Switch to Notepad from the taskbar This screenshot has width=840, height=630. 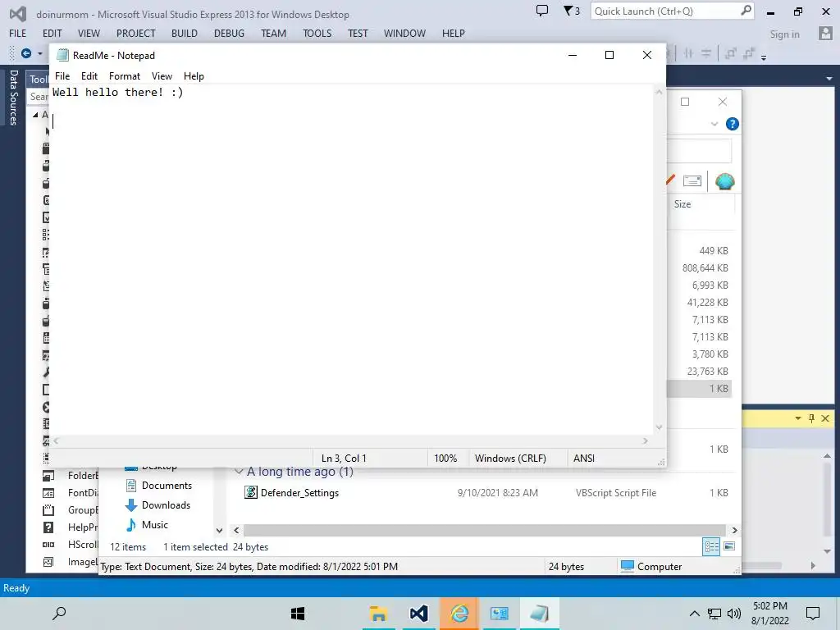[x=540, y=614]
